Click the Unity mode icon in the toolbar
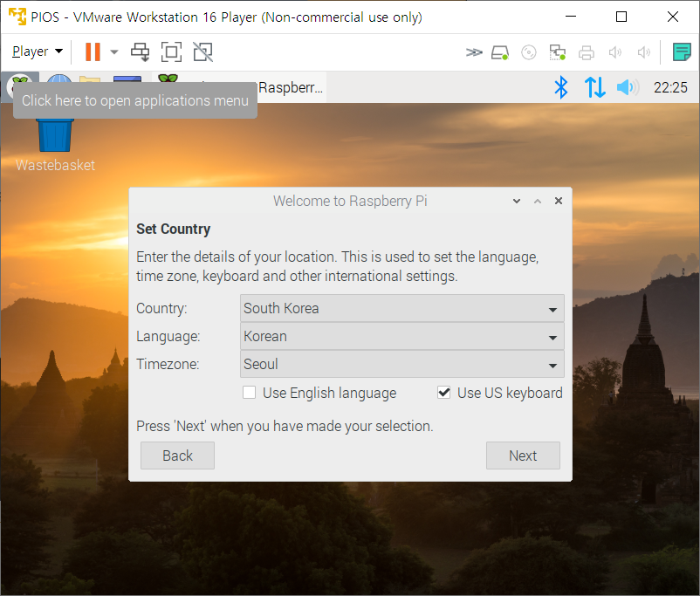This screenshot has width=700, height=596. point(202,51)
